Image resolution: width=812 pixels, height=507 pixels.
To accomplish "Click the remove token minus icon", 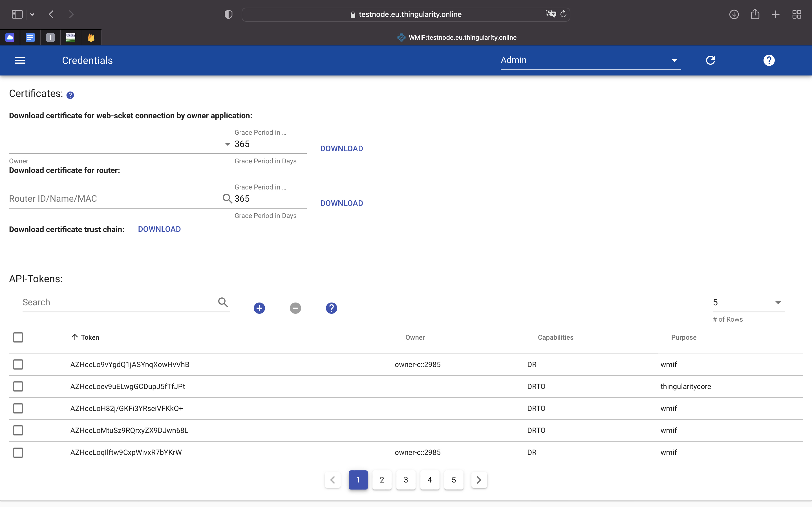I will tap(295, 308).
